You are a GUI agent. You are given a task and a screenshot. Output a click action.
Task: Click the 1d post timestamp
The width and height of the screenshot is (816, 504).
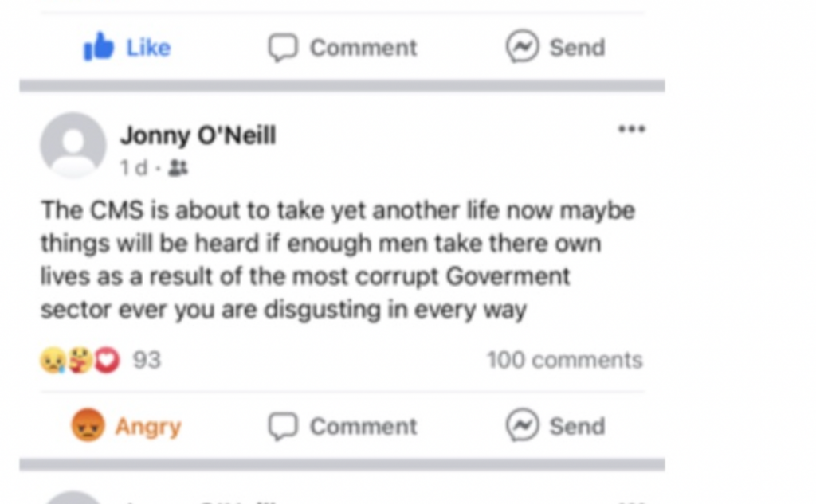tap(134, 168)
